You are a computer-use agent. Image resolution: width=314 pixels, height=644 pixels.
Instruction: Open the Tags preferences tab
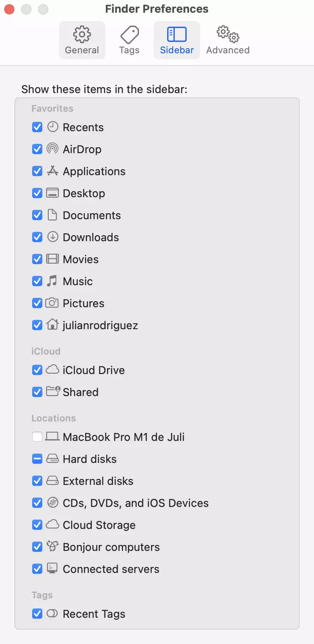[129, 41]
